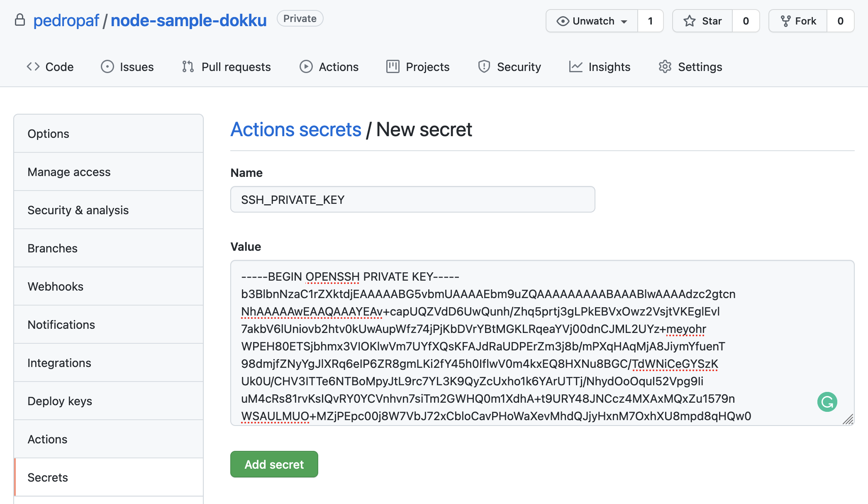This screenshot has height=504, width=868.
Task: Click the Actions play icon
Action: pos(306,66)
